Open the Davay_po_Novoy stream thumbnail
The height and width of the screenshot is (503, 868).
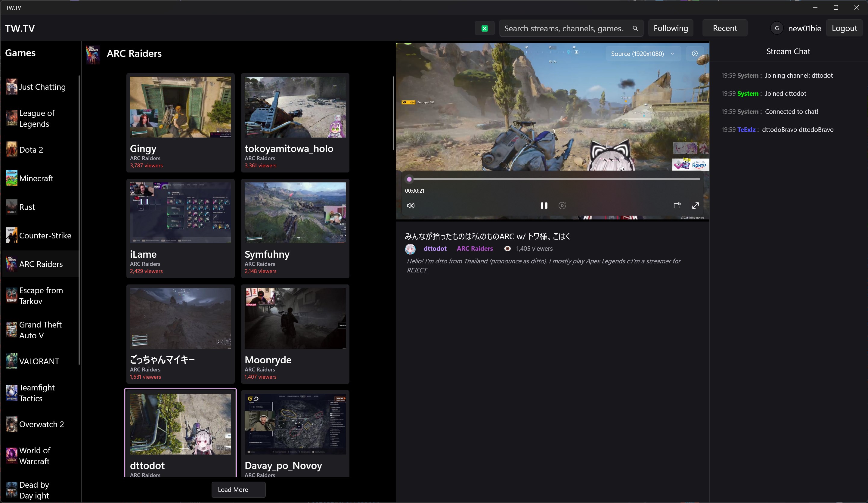[x=295, y=424]
